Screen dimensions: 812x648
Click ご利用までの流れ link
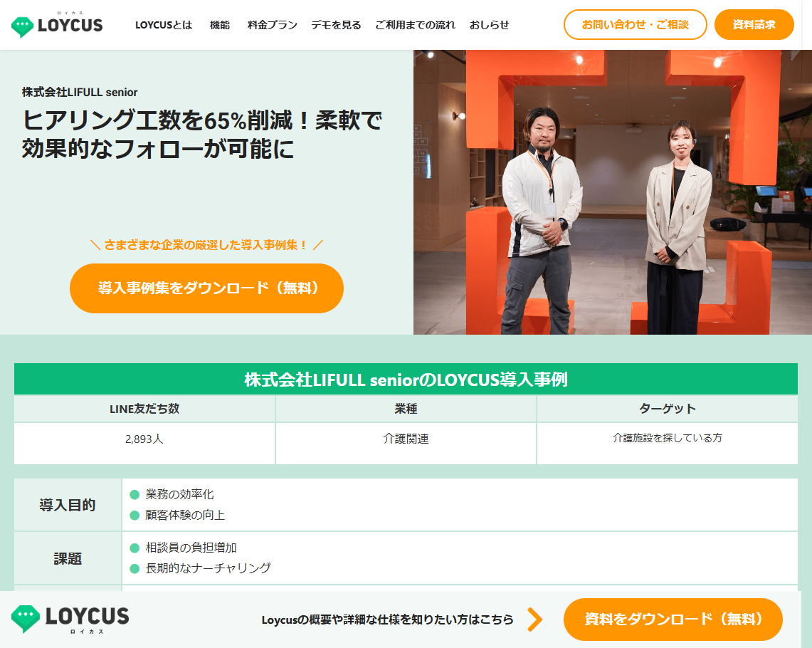[x=413, y=23]
